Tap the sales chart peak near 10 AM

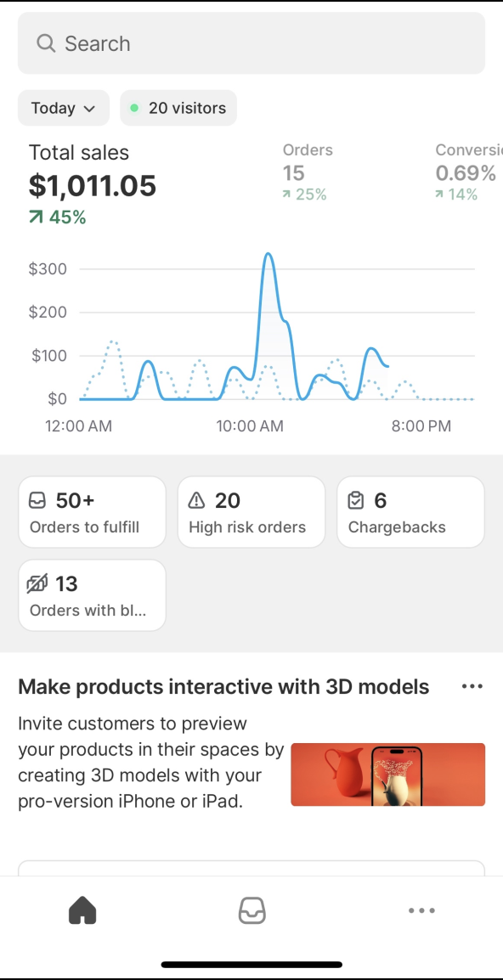tap(268, 254)
